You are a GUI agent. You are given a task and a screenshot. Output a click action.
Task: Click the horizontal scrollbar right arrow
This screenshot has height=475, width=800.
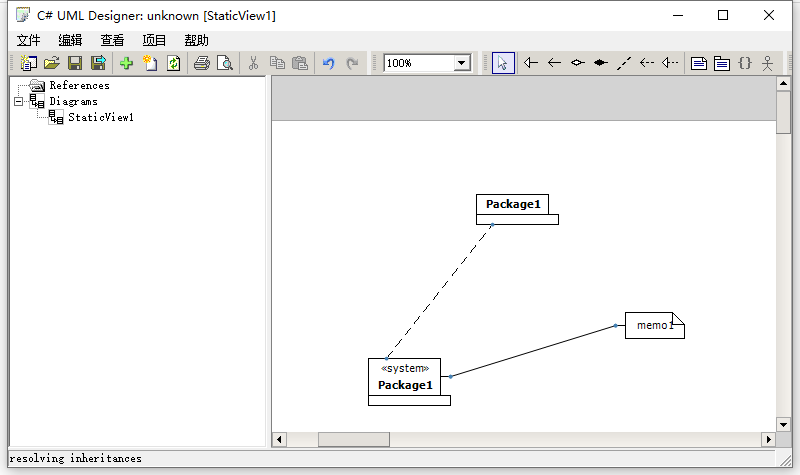pos(769,439)
